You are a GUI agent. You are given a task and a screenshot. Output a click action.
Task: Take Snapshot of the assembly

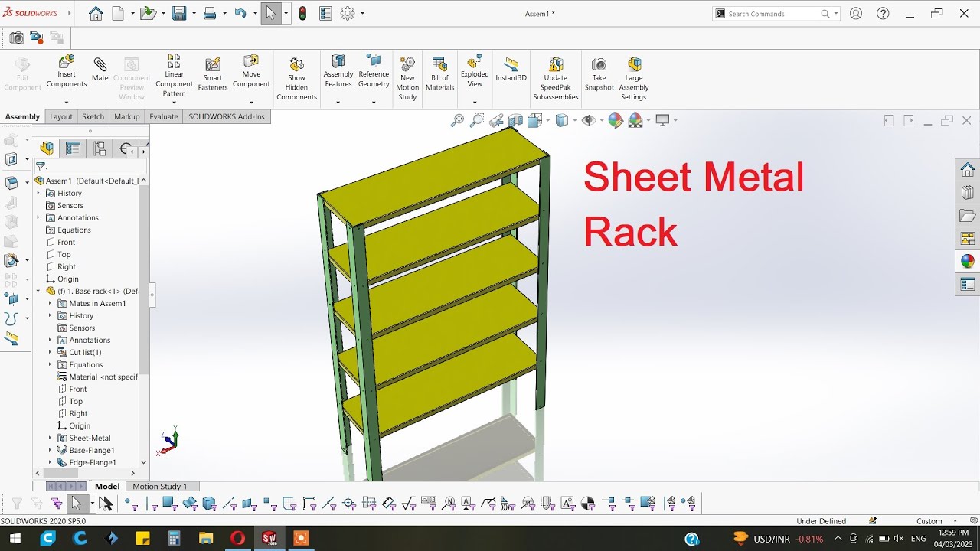click(599, 74)
